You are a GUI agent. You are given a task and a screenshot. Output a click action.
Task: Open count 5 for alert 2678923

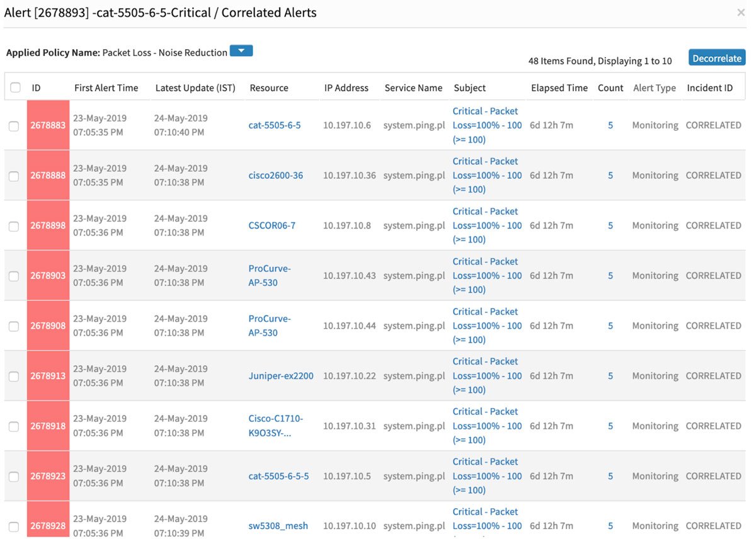click(610, 476)
